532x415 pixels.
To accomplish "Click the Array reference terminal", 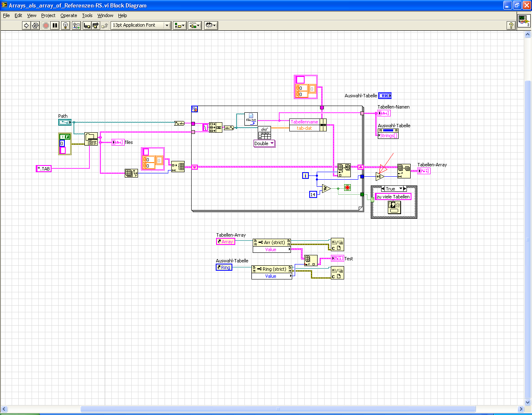I will (226, 242).
